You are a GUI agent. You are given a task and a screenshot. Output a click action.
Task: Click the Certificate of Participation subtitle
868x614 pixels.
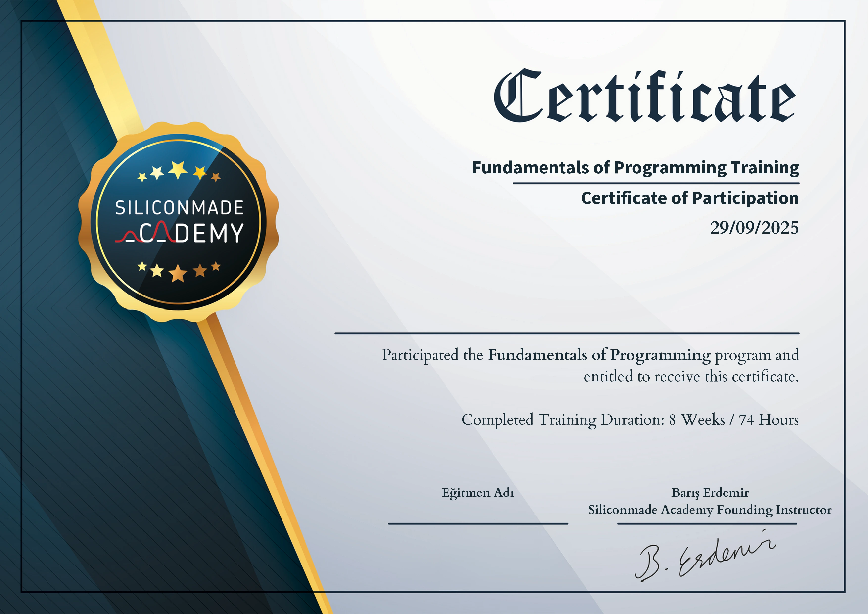pos(690,198)
